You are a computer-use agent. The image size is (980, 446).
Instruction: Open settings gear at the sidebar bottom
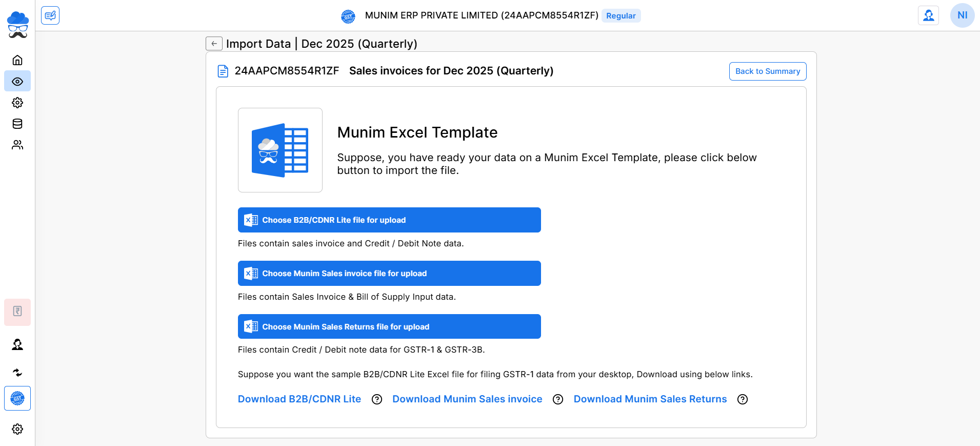(x=17, y=429)
